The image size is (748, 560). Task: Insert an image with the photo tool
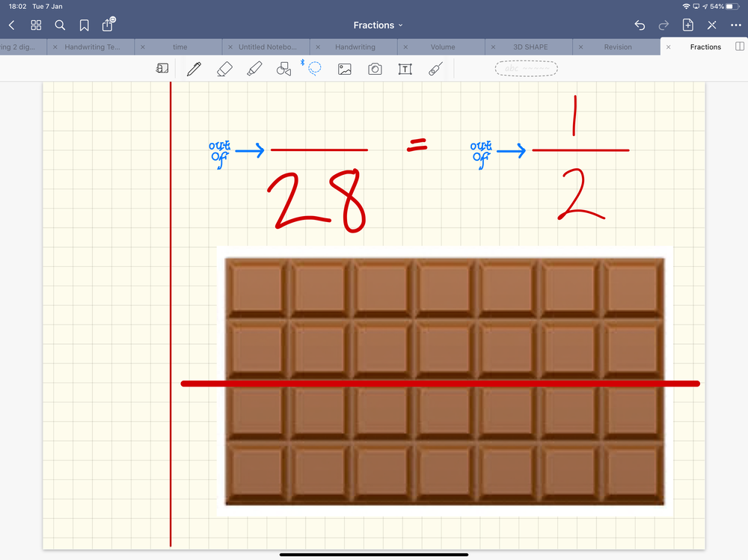coord(344,70)
